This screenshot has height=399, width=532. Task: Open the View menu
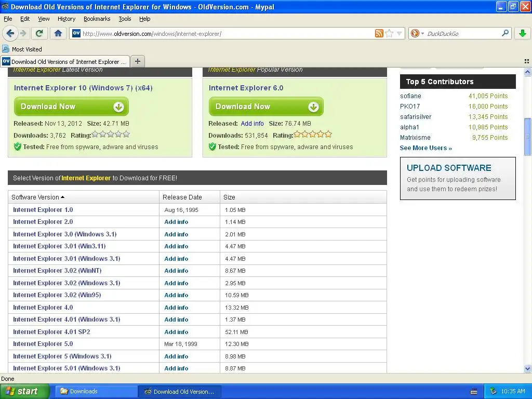44,19
